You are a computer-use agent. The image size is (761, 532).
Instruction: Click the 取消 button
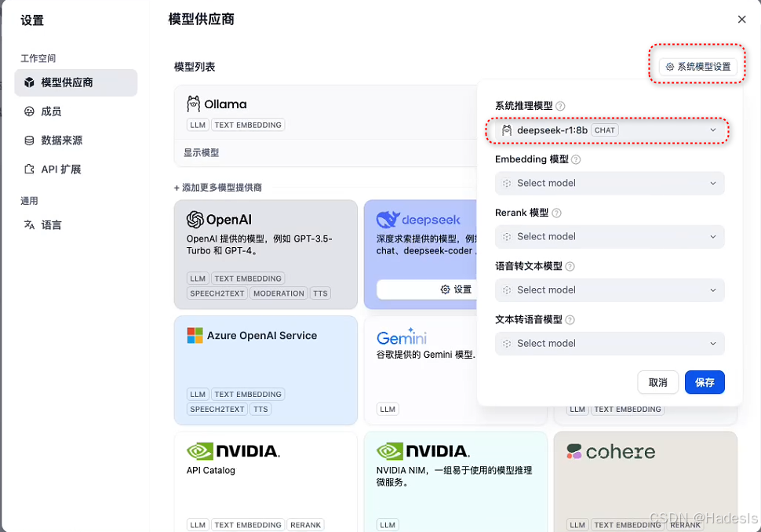[x=657, y=382]
